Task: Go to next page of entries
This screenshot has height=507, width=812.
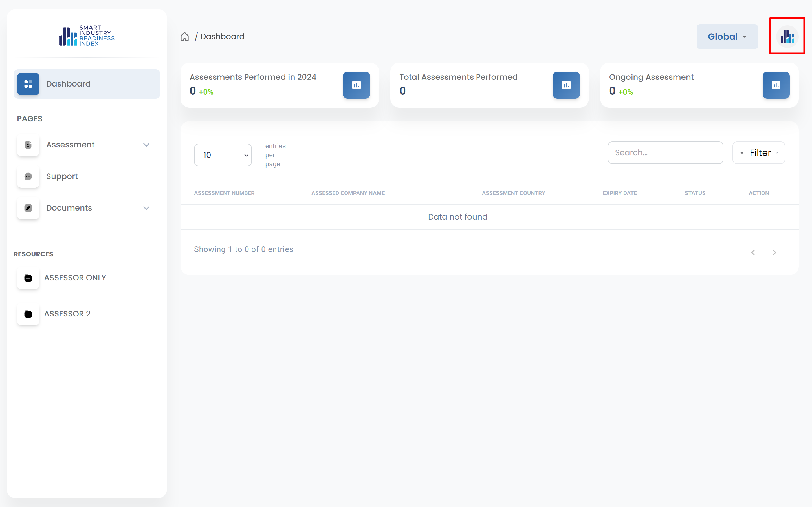Action: [x=774, y=253]
